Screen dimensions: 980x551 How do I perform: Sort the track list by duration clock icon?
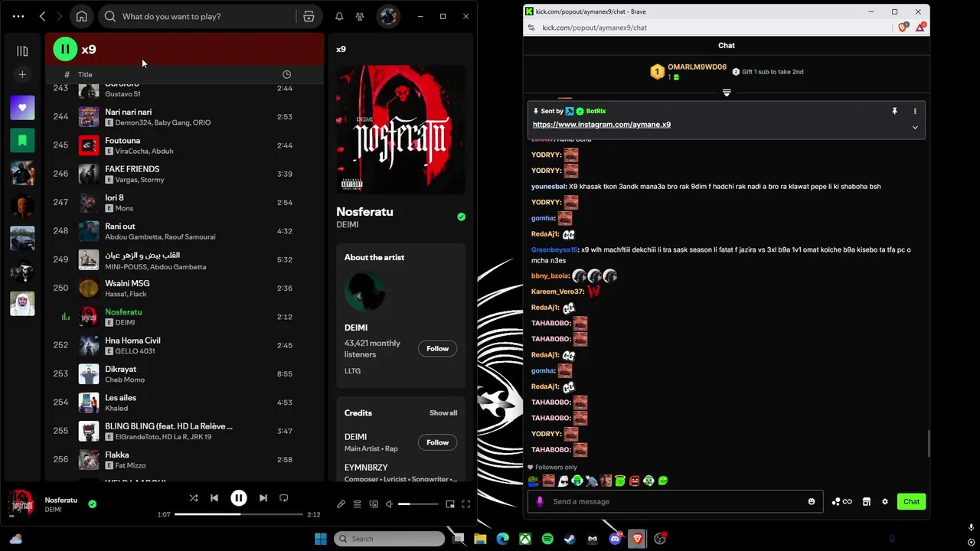pyautogui.click(x=286, y=74)
